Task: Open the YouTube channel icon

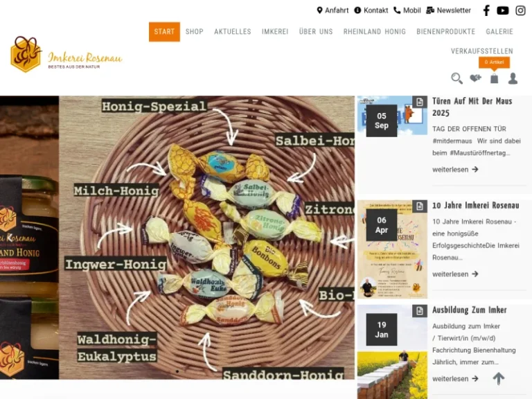Action: point(502,10)
